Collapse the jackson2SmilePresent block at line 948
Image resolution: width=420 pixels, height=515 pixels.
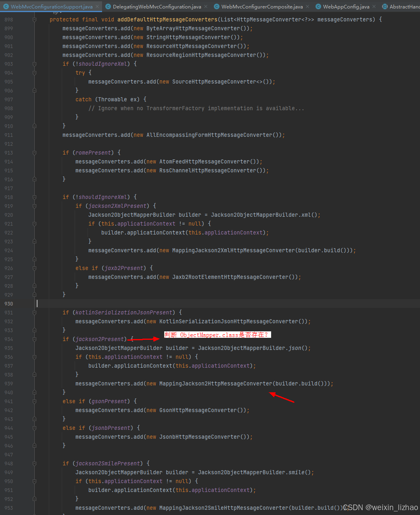34,463
